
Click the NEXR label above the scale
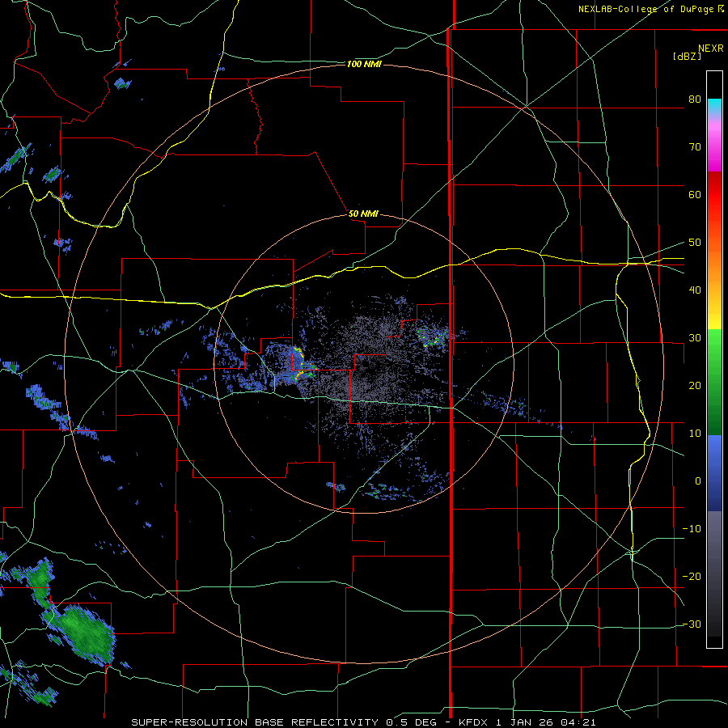[x=711, y=49]
